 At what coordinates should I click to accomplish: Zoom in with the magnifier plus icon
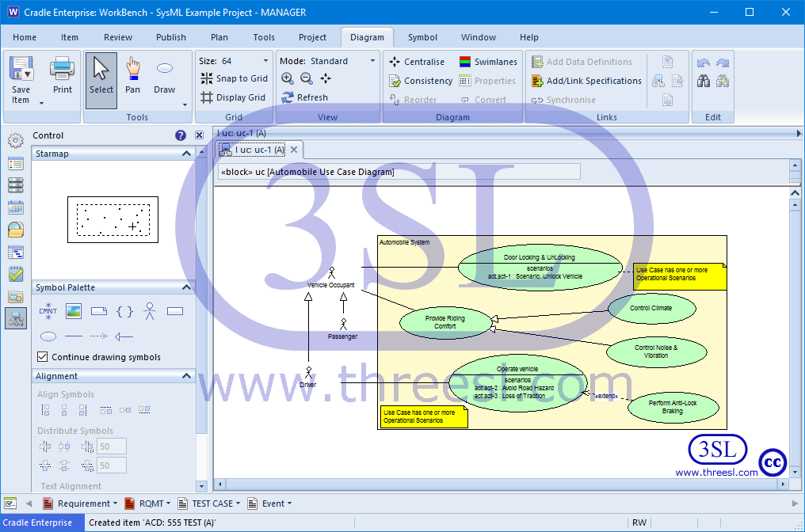(x=288, y=78)
